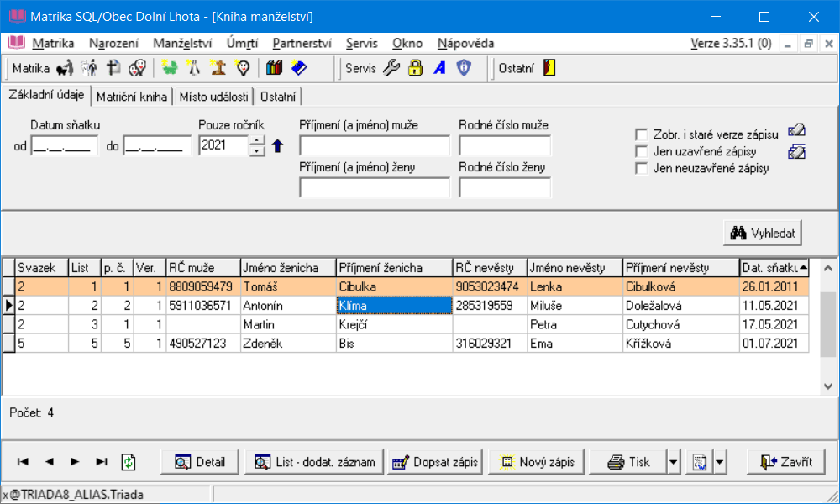840x504 pixels.
Task: Switch to Matriční kniha tab
Action: pyautogui.click(x=132, y=97)
